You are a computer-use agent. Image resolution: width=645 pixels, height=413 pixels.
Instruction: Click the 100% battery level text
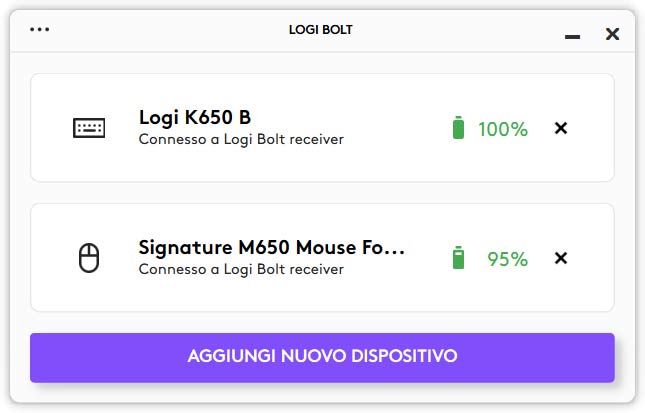(x=502, y=129)
